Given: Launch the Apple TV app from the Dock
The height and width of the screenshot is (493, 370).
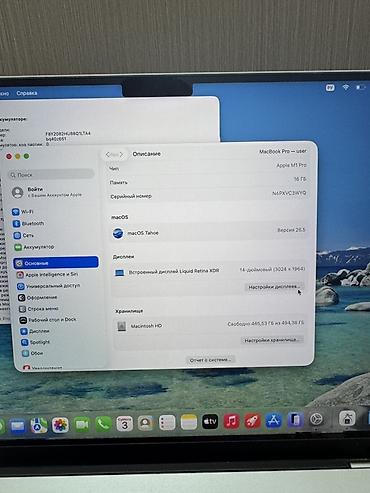Looking at the screenshot, I should pos(210,422).
